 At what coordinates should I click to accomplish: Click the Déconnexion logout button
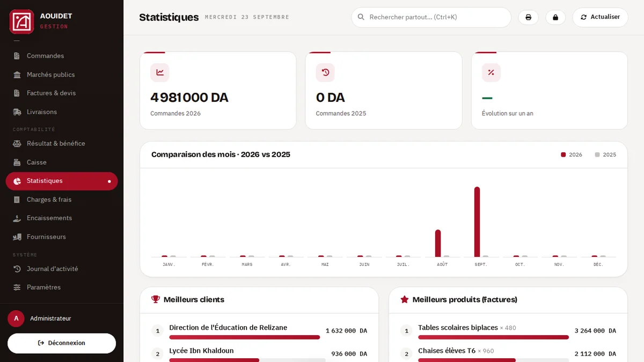62,343
